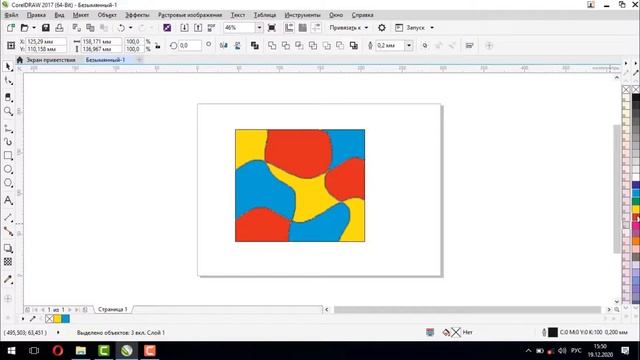Activate the Text tool

click(8, 200)
